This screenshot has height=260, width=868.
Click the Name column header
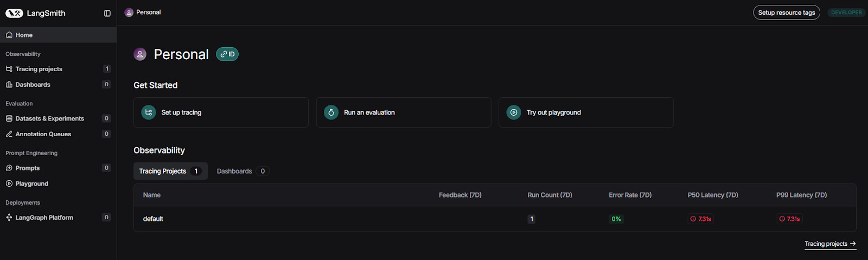[152, 195]
